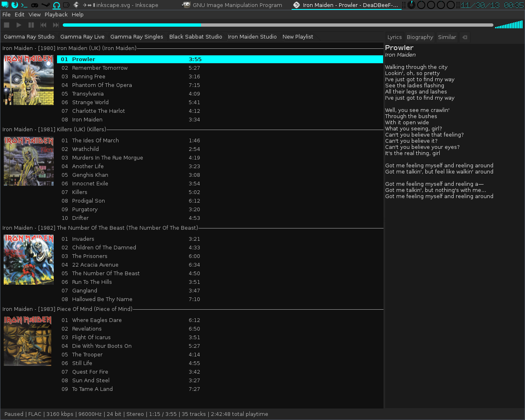Switch to Gamma Ray Live playlist tab
Viewport: 525px width, 420px height.
(82, 37)
